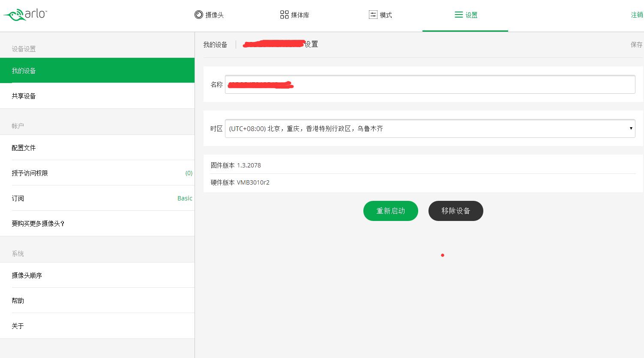
Task: Open the 关于 about entry
Action: click(97, 325)
